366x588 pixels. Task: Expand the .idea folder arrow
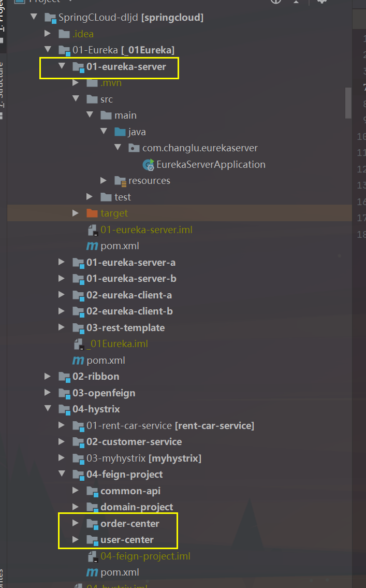click(x=48, y=33)
